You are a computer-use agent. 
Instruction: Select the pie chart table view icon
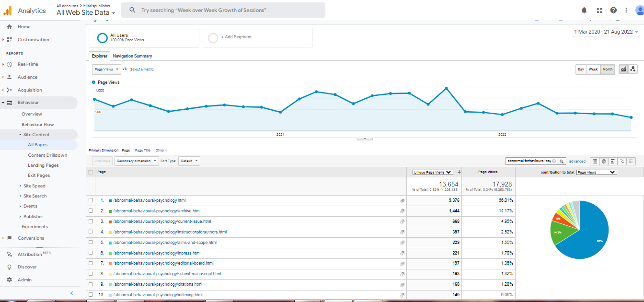[604, 162]
